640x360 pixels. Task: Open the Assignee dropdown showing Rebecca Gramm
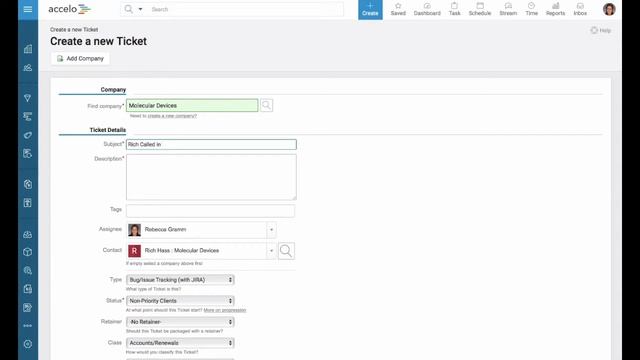[201, 230]
